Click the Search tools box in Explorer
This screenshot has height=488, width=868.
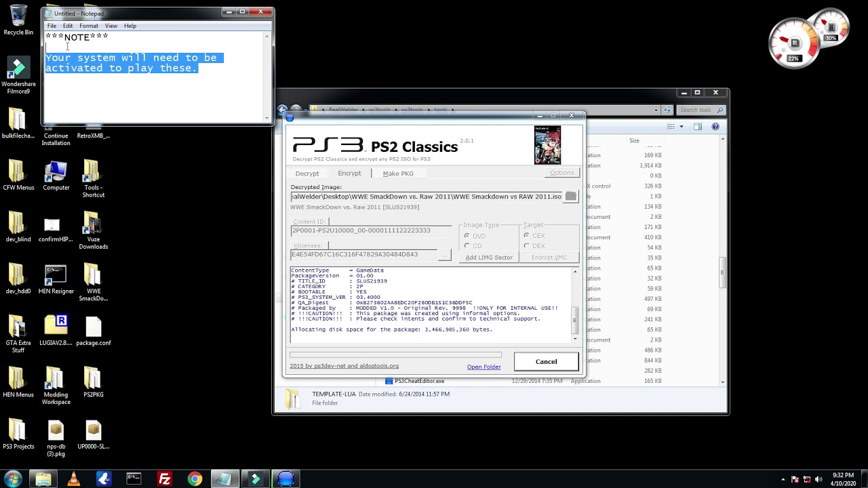click(701, 110)
